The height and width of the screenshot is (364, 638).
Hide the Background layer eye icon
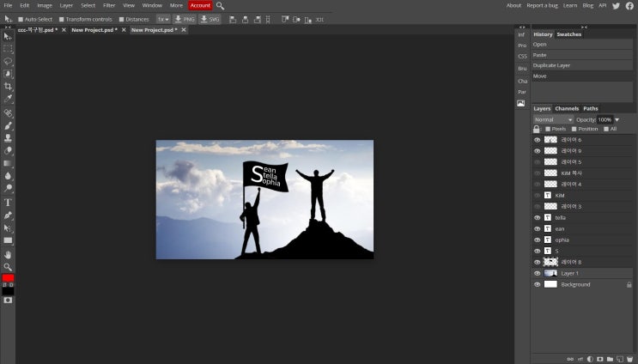click(537, 284)
